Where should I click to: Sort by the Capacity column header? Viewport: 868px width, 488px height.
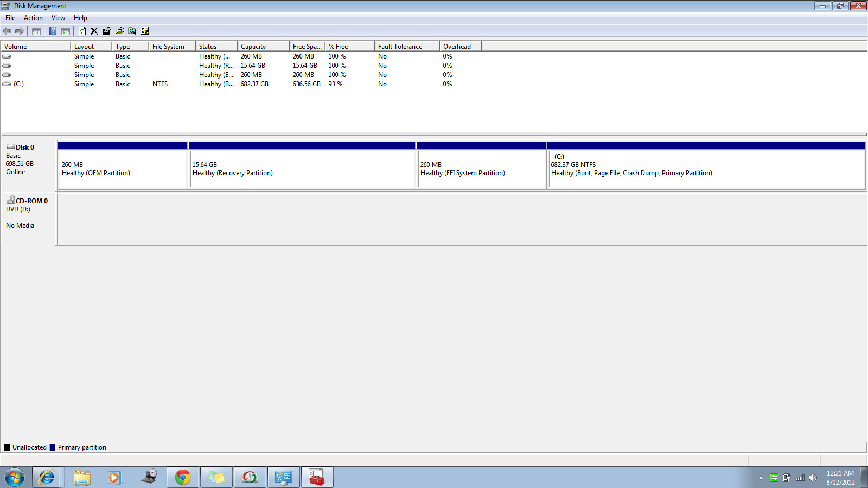pos(263,47)
